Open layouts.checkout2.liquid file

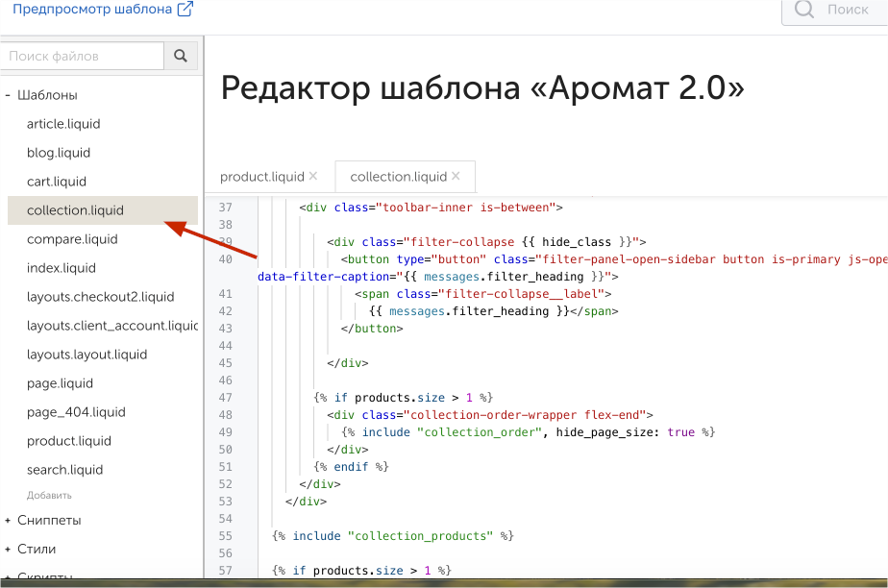100,297
